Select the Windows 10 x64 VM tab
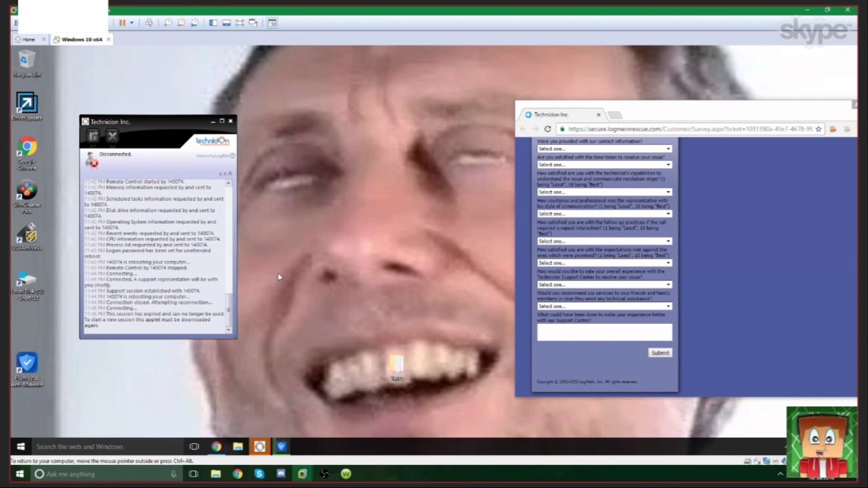The height and width of the screenshot is (488, 868). 81,39
